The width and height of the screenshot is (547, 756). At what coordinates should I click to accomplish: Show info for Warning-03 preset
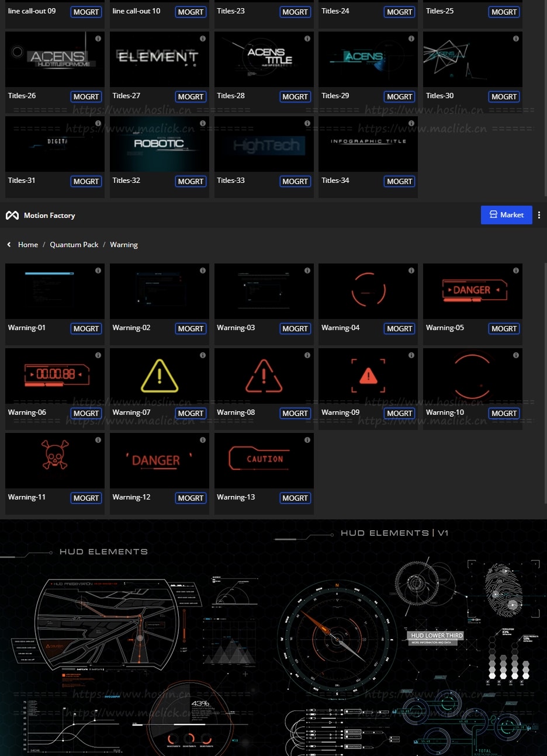[x=307, y=271]
